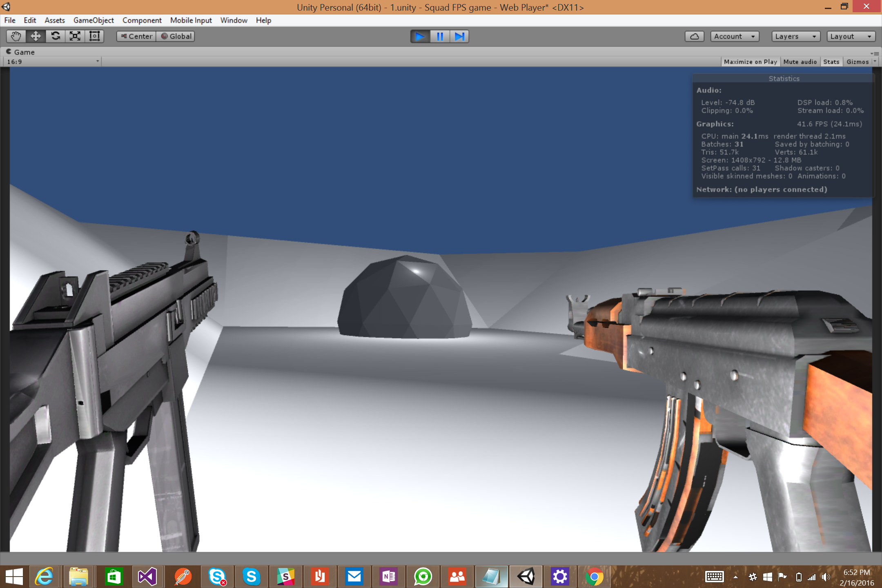Screen dimensions: 882x588
Task: Open the settings gear taskbar app
Action: coord(560,577)
